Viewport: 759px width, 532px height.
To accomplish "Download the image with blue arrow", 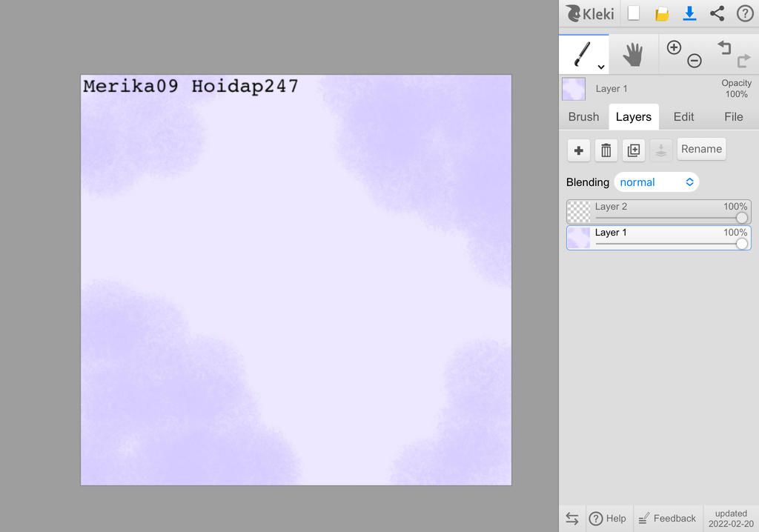I will click(689, 13).
